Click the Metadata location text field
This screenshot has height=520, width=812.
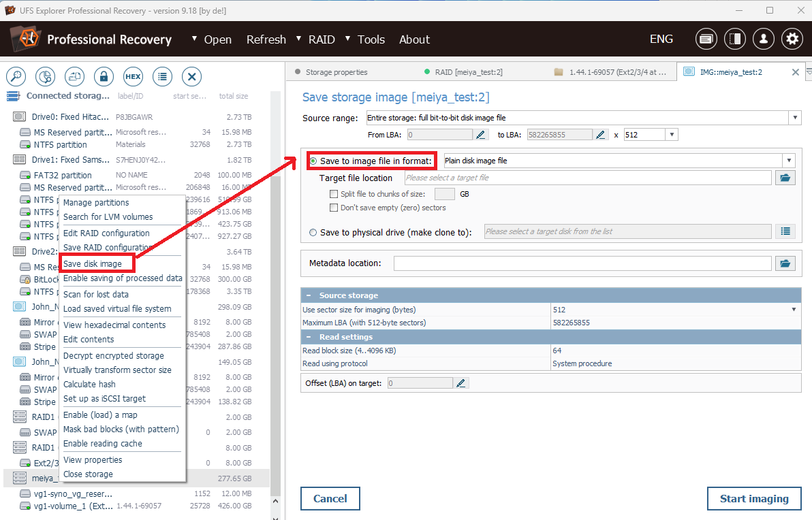tap(582, 263)
